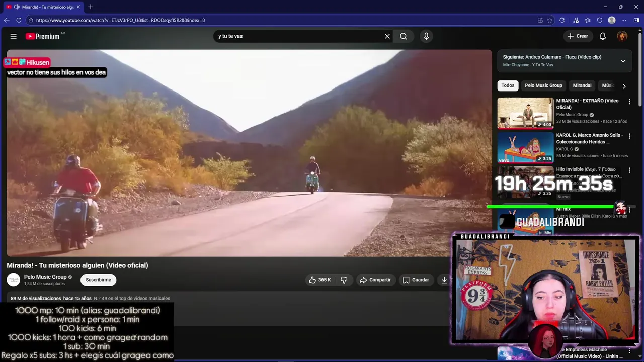View site info via the lock icon
This screenshot has width=644, height=362.
point(31,20)
